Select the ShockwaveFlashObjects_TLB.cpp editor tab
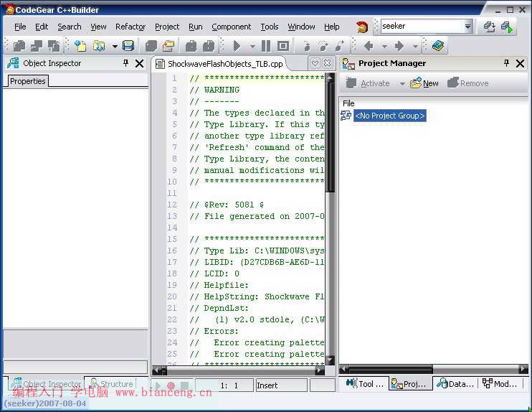 click(x=219, y=64)
